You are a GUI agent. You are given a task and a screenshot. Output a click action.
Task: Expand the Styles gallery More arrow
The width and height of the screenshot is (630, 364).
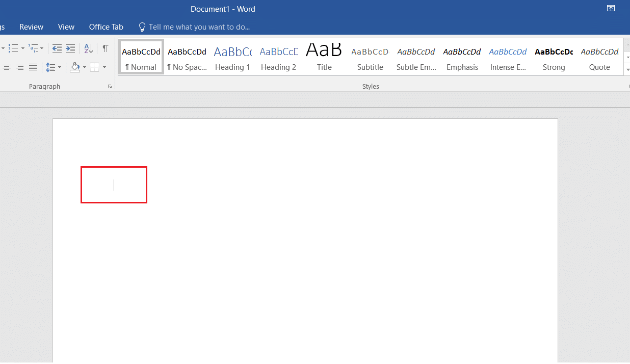627,70
